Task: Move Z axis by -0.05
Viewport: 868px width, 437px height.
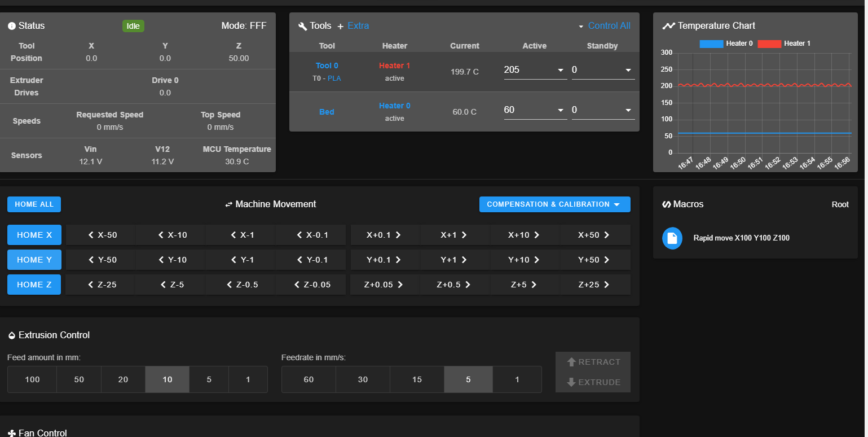Action: pos(311,285)
